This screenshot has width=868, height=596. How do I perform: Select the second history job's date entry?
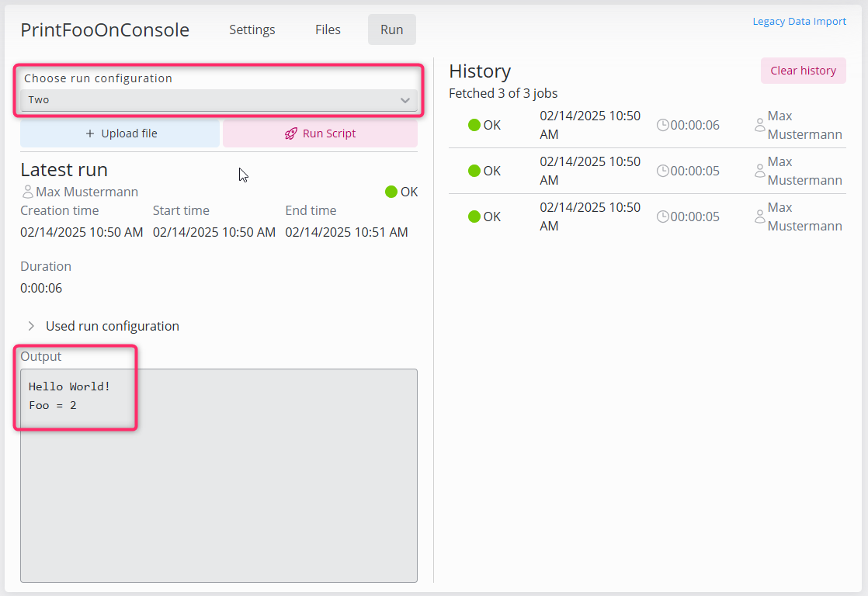click(590, 171)
